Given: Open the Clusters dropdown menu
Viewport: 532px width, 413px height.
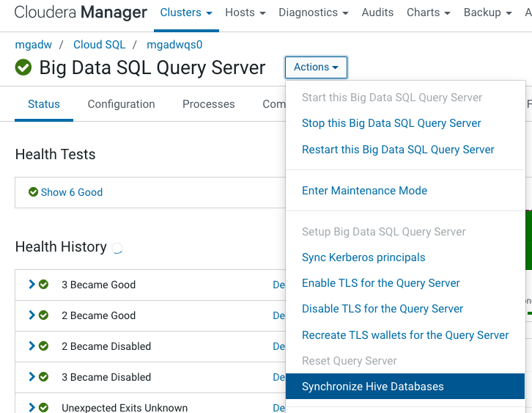Looking at the screenshot, I should (x=186, y=12).
